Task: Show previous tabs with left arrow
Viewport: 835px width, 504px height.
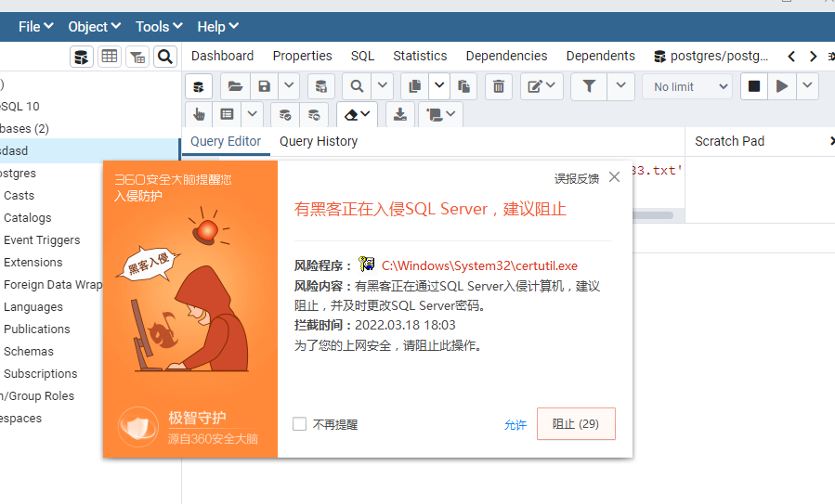Action: click(791, 57)
